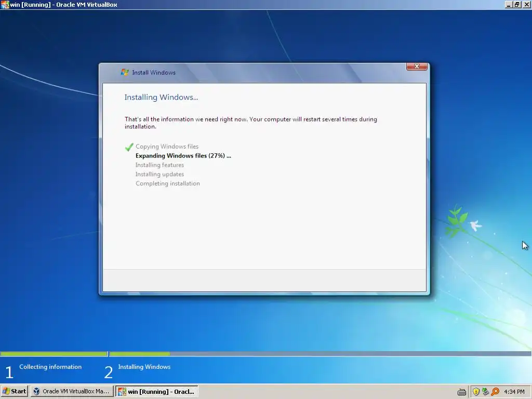Click the 4:34 PM clock
The image size is (532, 399).
514,392
